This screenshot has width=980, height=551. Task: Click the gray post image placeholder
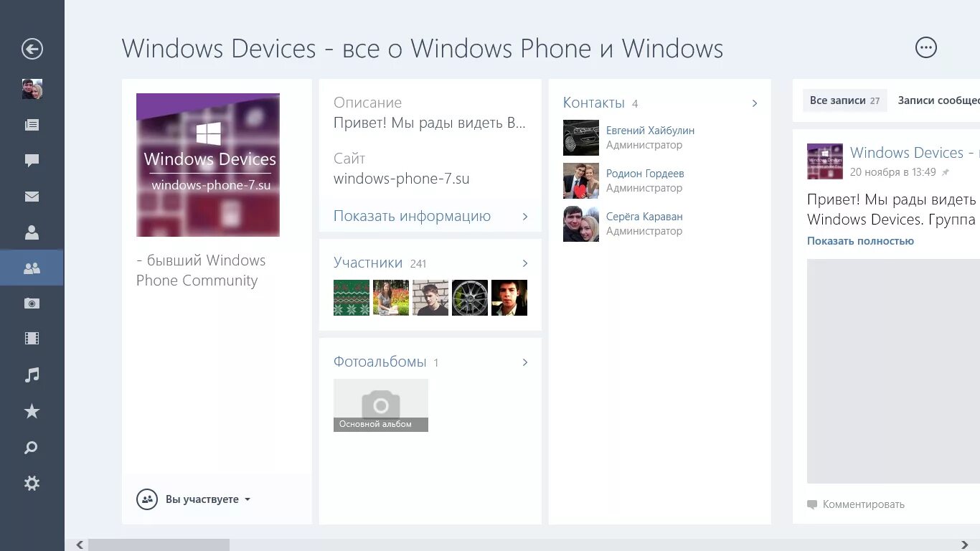point(893,371)
